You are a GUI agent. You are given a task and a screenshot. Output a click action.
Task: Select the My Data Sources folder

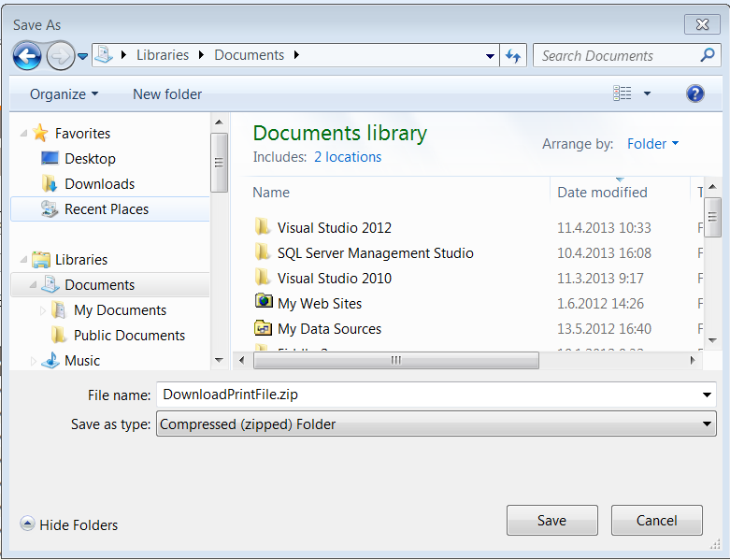pos(329,329)
